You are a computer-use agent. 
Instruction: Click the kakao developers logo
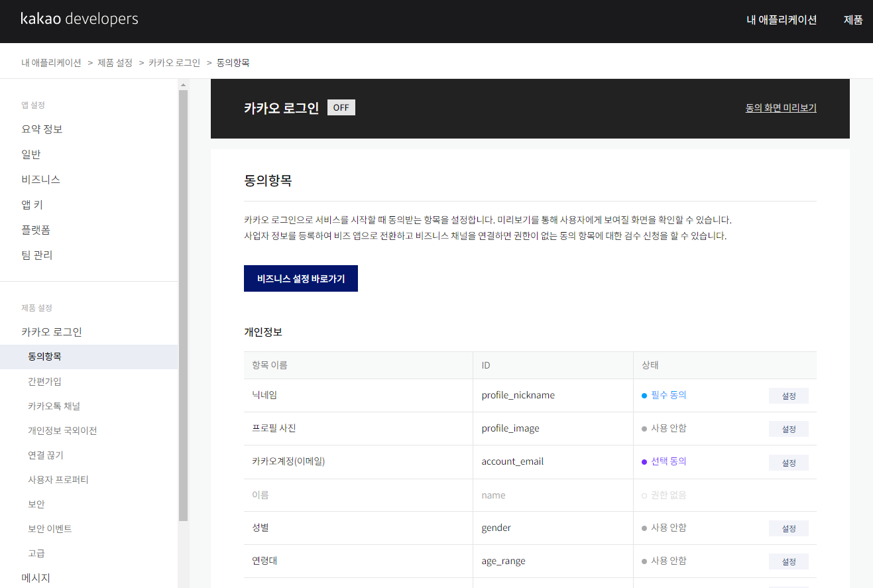click(80, 19)
